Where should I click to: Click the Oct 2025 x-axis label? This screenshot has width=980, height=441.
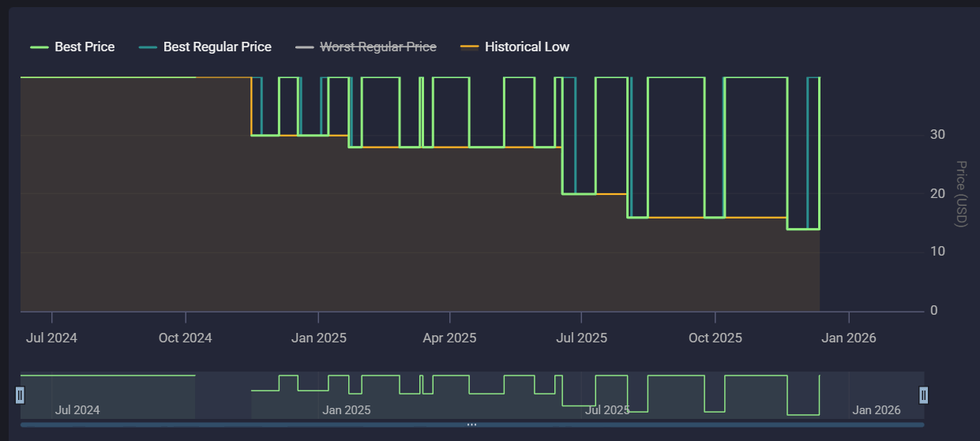coord(715,338)
